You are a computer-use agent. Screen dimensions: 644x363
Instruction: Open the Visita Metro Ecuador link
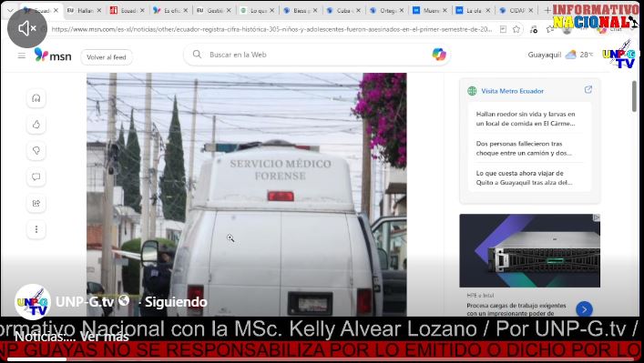(x=512, y=91)
